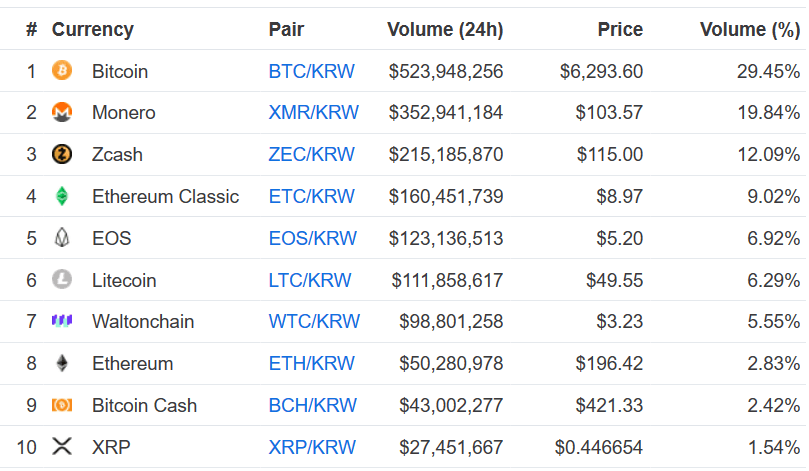Viewport: 809px width, 471px height.
Task: Click the EOS logo icon
Action: point(62,238)
